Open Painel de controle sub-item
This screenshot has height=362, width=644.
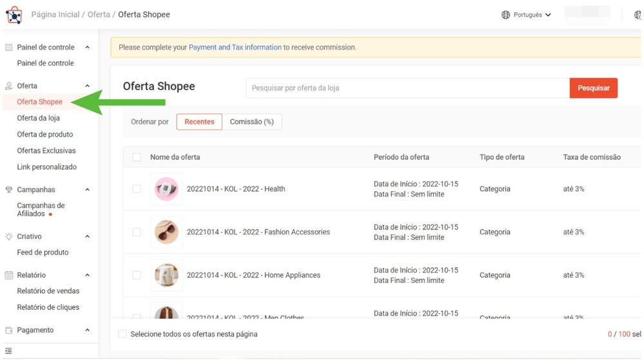point(46,63)
